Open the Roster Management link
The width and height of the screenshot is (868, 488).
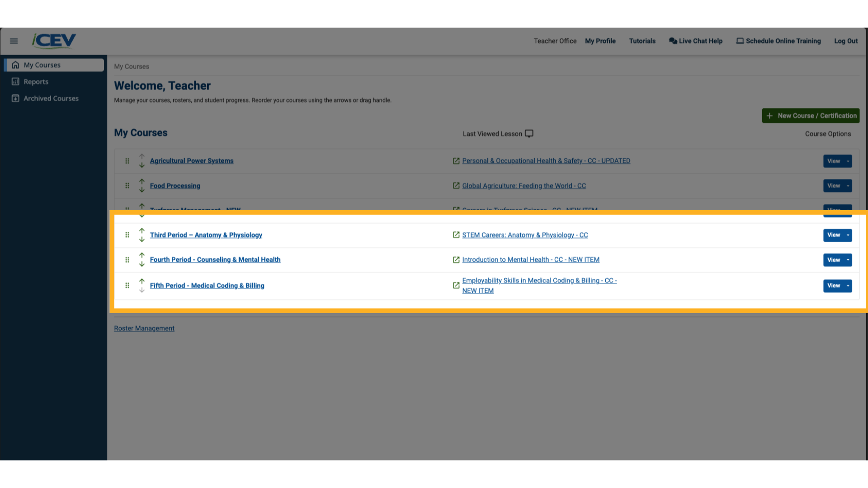click(144, 328)
